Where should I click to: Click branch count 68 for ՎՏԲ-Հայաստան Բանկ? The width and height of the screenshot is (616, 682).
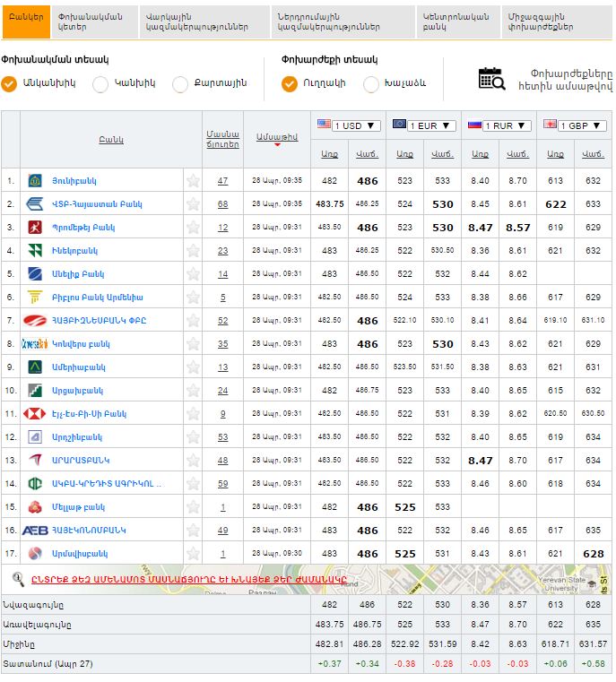(222, 204)
